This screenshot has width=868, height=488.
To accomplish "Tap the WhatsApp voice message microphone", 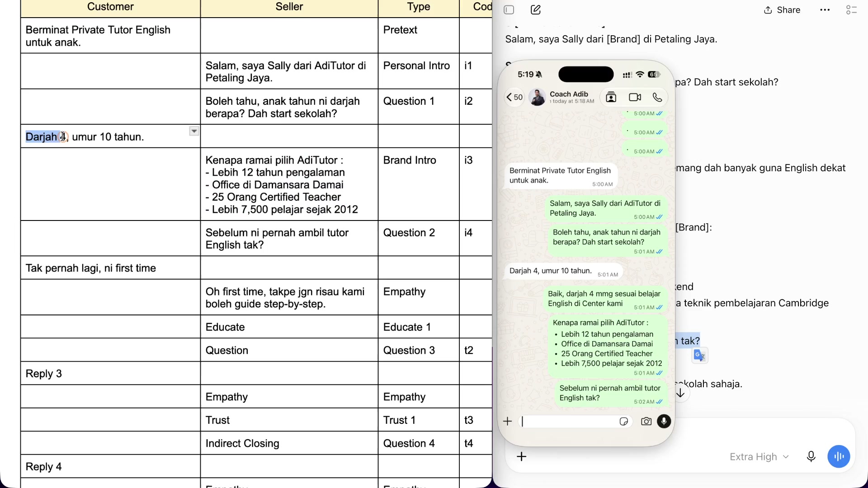I will 664,422.
